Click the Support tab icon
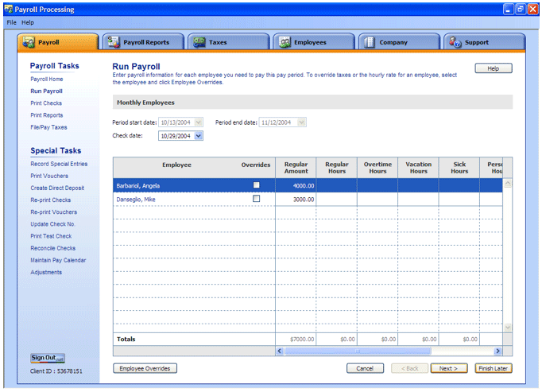This screenshot has width=542, height=392. [x=455, y=42]
